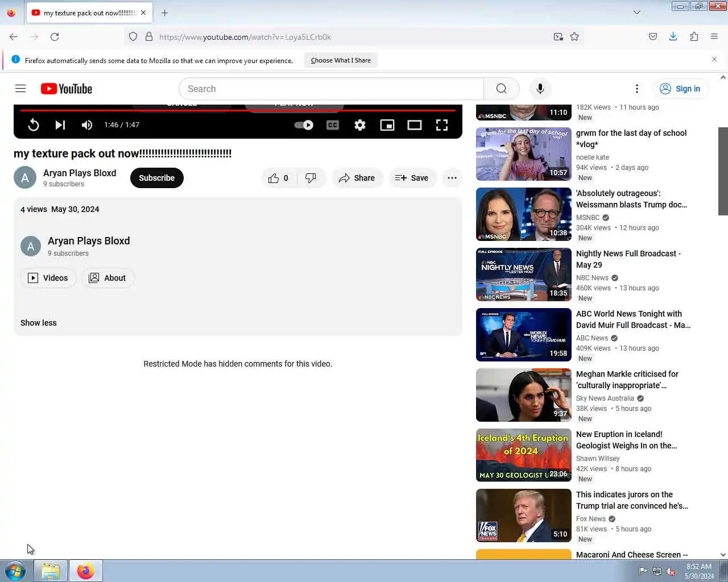View site security lock information
The height and width of the screenshot is (582, 728).
[x=149, y=37]
